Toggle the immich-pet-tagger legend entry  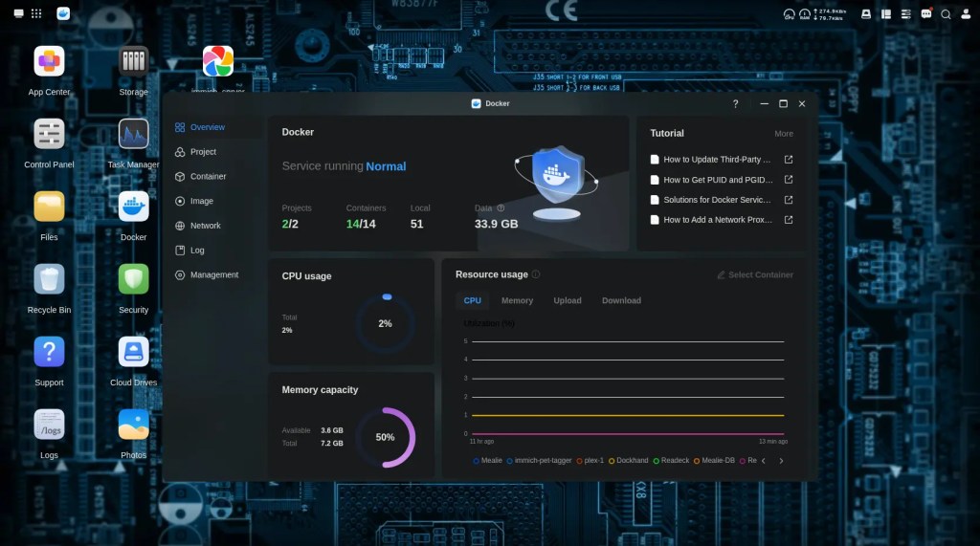pyautogui.click(x=539, y=460)
